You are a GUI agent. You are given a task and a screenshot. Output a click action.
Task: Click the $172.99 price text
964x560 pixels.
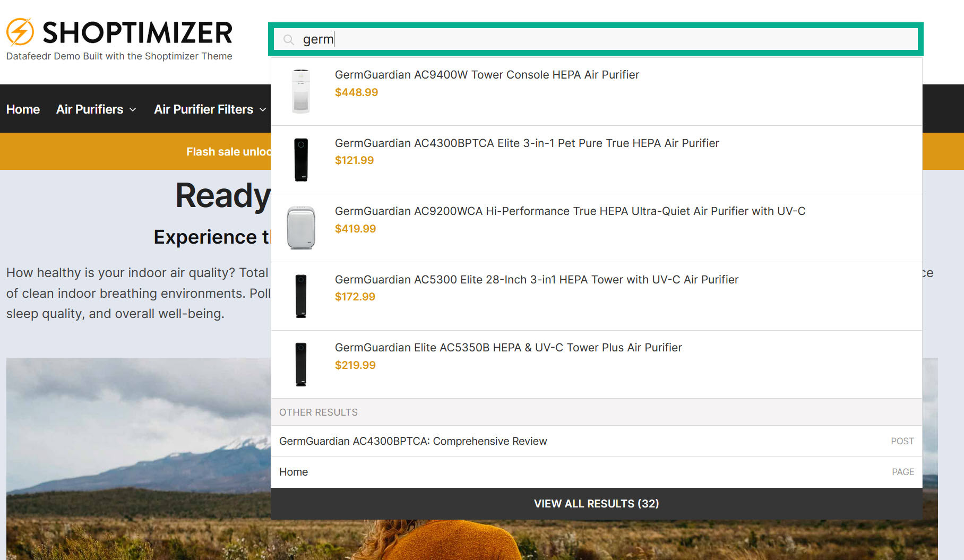click(x=355, y=297)
